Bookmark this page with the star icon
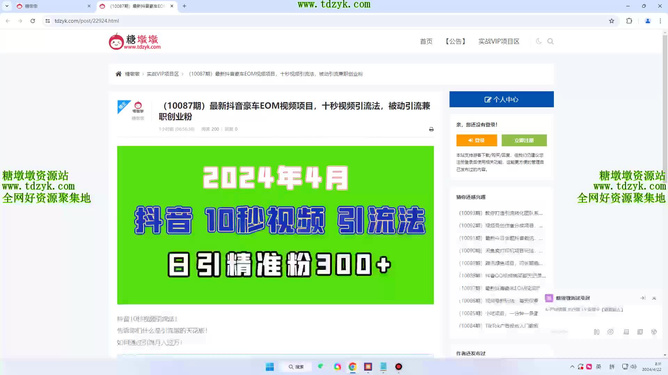 [x=612, y=20]
